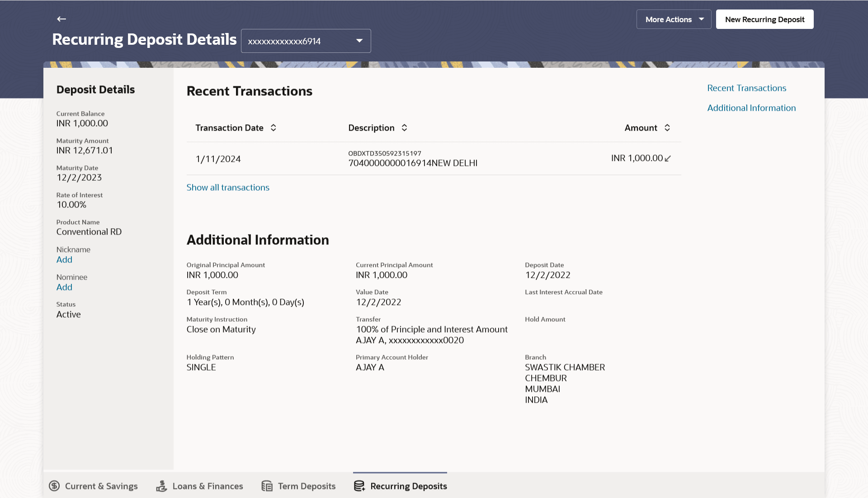Image resolution: width=868 pixels, height=498 pixels.
Task: Add a Nominee for the deposit
Action: pyautogui.click(x=64, y=287)
